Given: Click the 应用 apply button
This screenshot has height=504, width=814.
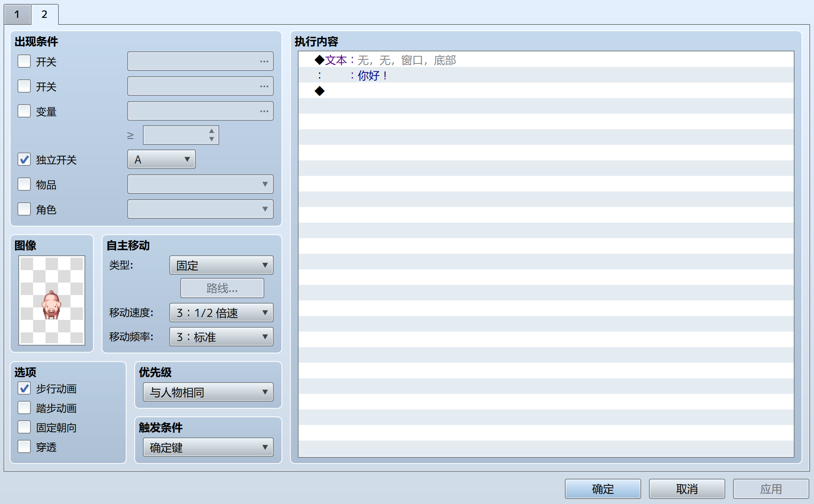Looking at the screenshot, I should (x=771, y=489).
